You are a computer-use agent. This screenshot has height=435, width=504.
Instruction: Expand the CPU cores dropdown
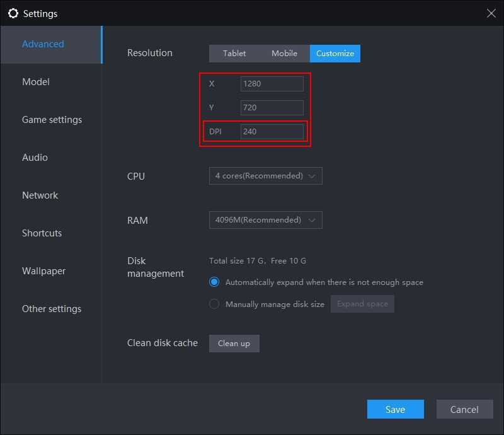[265, 176]
